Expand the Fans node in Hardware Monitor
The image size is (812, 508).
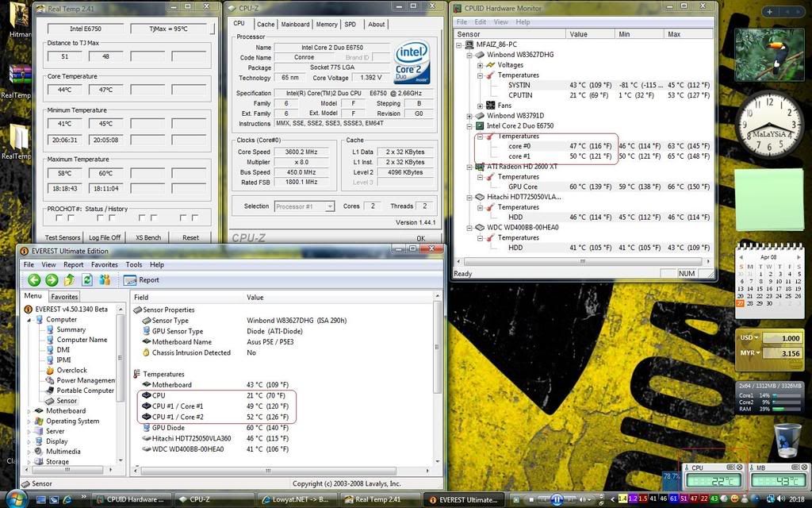pos(481,106)
